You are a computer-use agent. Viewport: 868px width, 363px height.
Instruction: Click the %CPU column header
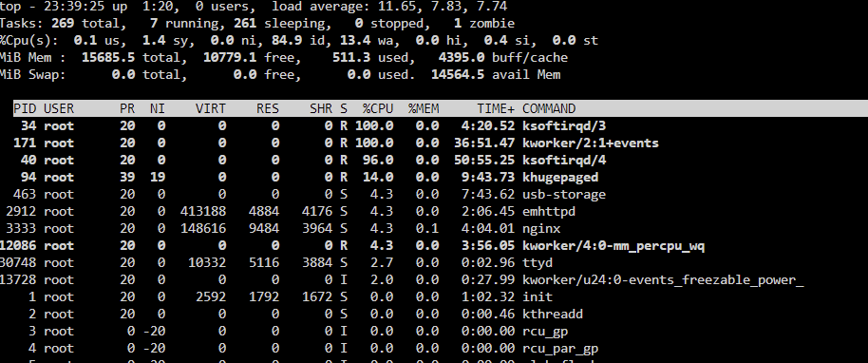378,108
